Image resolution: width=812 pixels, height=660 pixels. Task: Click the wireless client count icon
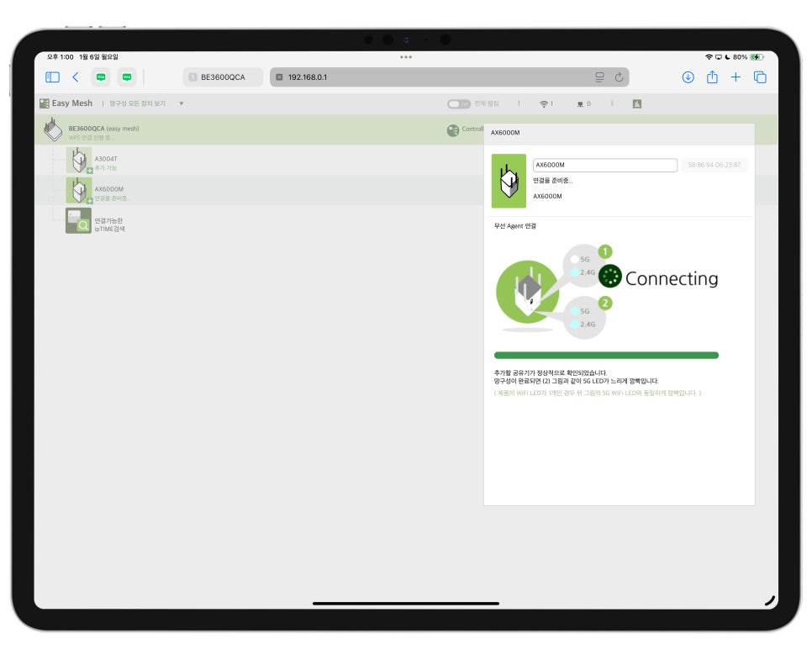pos(544,104)
